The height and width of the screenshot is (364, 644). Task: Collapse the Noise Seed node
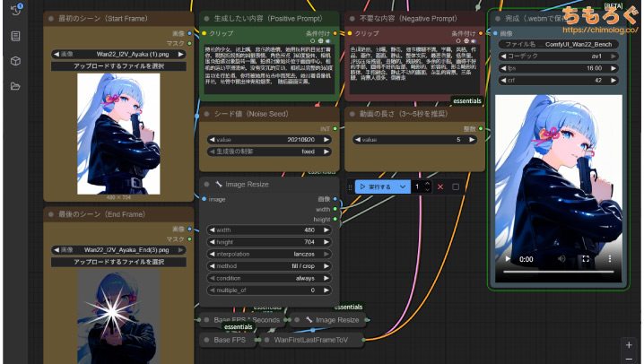[206, 114]
